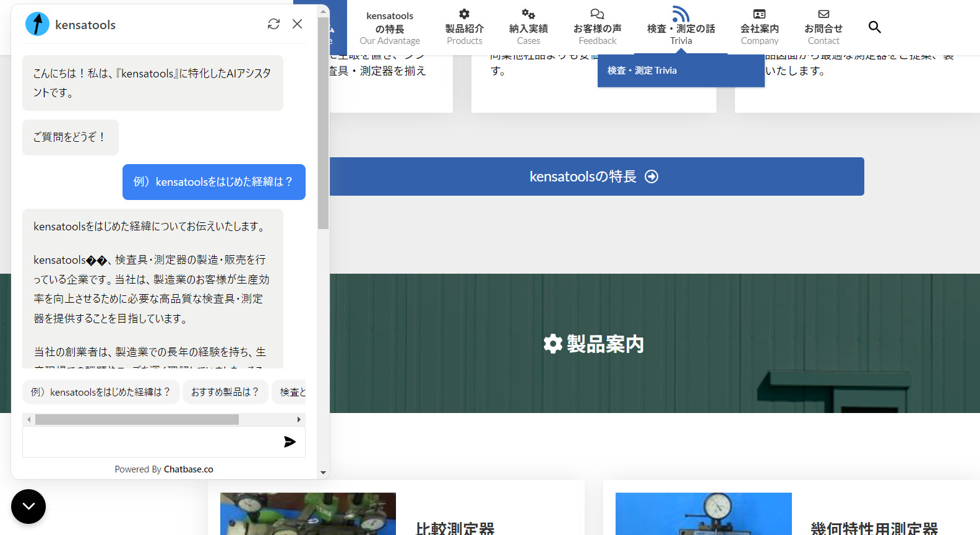Screen dimensions: 980x535
Task: Click the Cases double-gear icon
Action: pos(528,14)
